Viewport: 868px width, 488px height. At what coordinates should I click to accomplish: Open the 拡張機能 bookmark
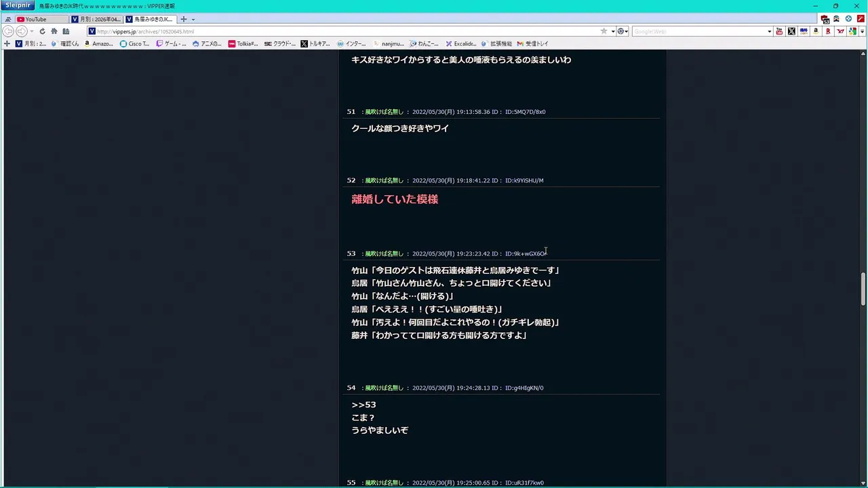point(496,43)
